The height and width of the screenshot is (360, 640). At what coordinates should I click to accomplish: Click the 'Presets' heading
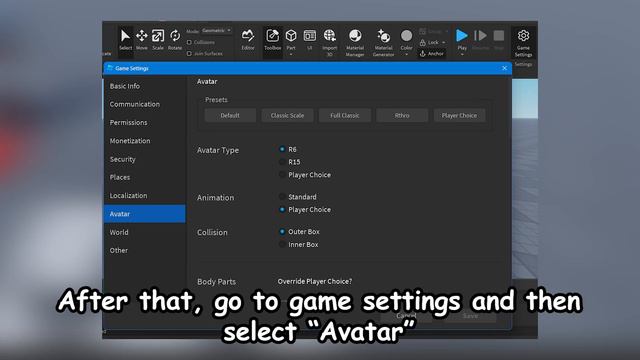[216, 100]
